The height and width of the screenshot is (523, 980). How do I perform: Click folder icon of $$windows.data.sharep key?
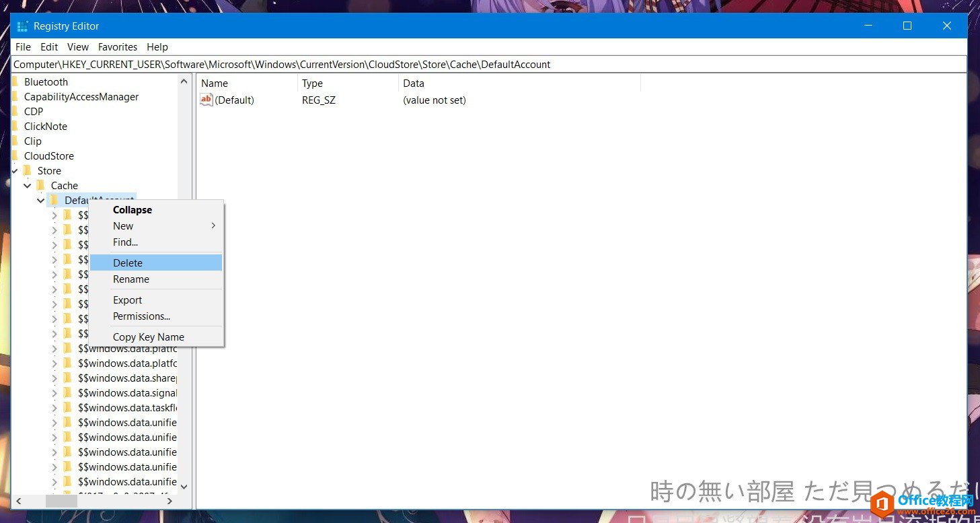pos(68,378)
